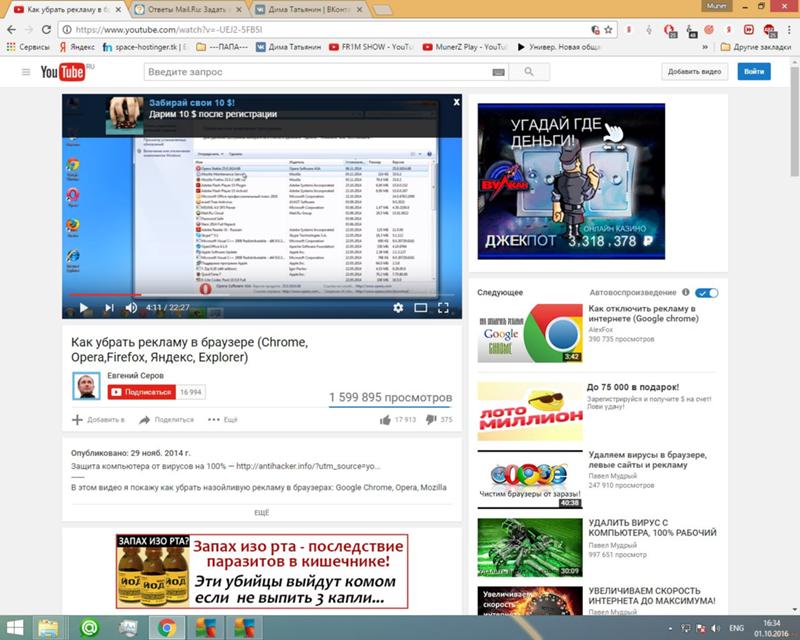Click the 'УГАДАЙ ГДЕ ДЕНЬГИ' casino ad
Viewport: 800px width, 640px height.
pos(571,181)
